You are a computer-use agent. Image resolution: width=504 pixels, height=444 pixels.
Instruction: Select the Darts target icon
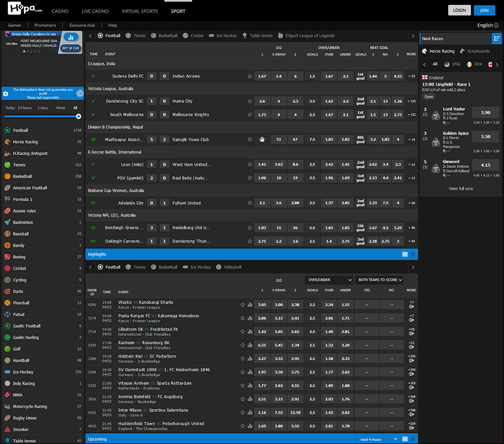coord(7,291)
